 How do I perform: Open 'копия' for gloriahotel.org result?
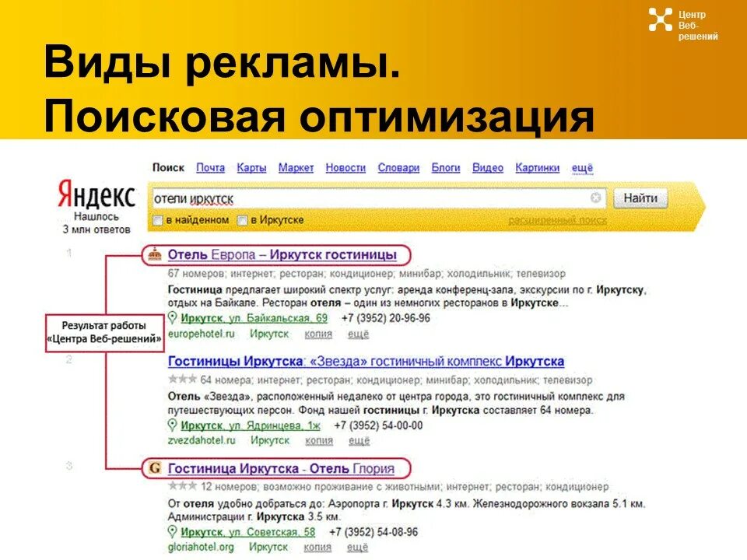(x=317, y=547)
